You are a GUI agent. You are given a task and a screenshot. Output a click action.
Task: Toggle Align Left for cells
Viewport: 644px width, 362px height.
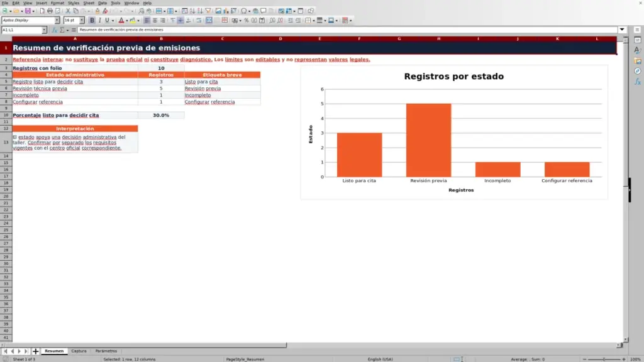[x=147, y=21]
